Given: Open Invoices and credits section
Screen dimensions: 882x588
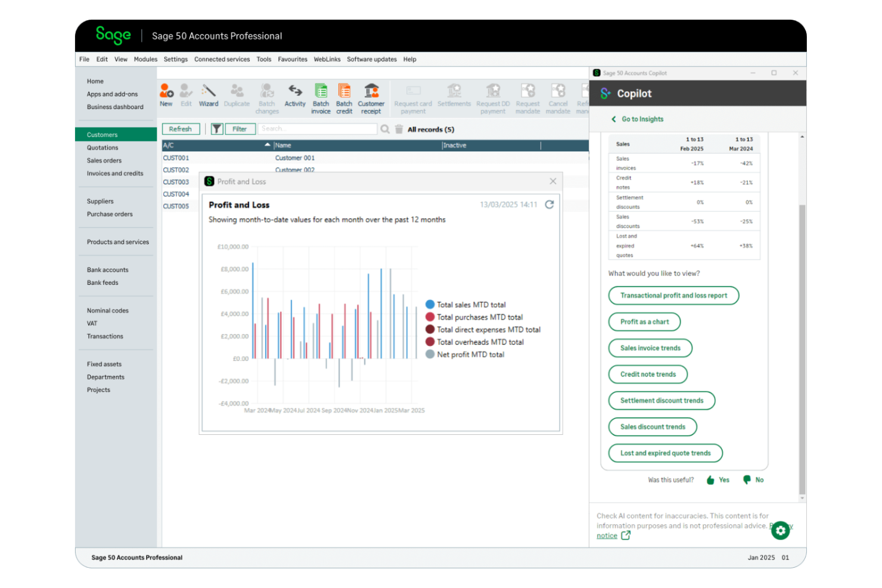Looking at the screenshot, I should [x=115, y=174].
